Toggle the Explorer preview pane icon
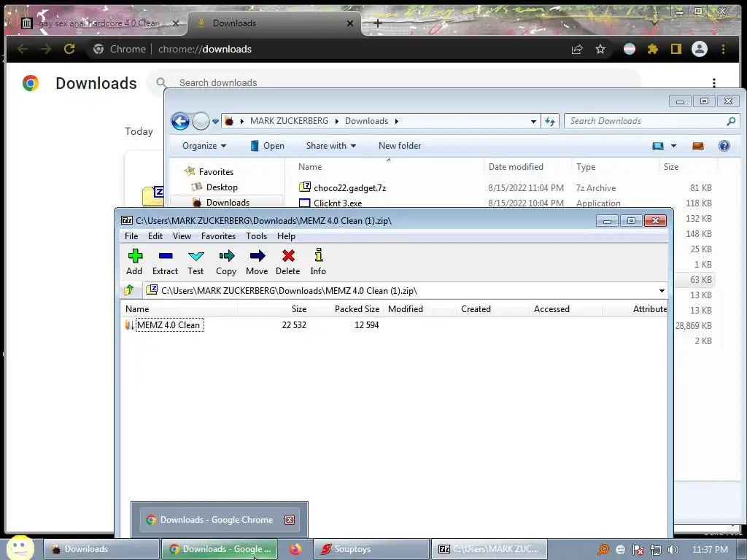The image size is (747, 560). [698, 146]
